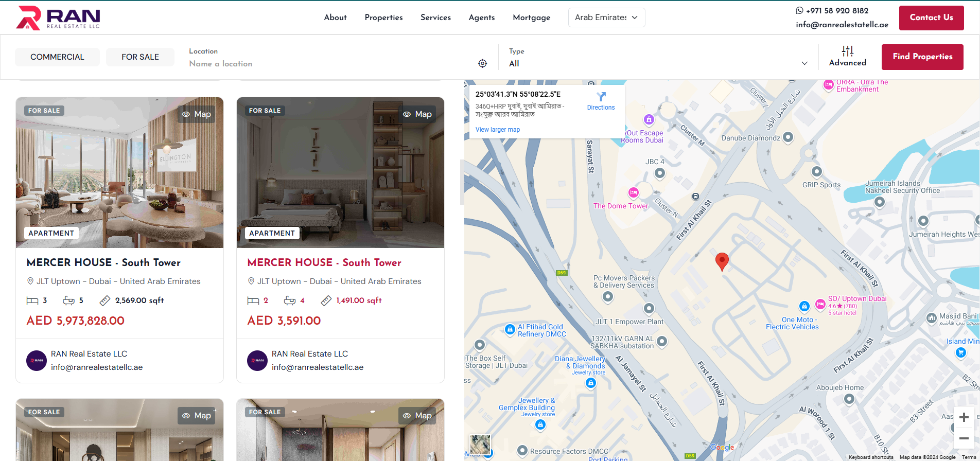Screen dimensions: 980x461
Task: Switch to satellite map view thumbnail
Action: click(480, 445)
